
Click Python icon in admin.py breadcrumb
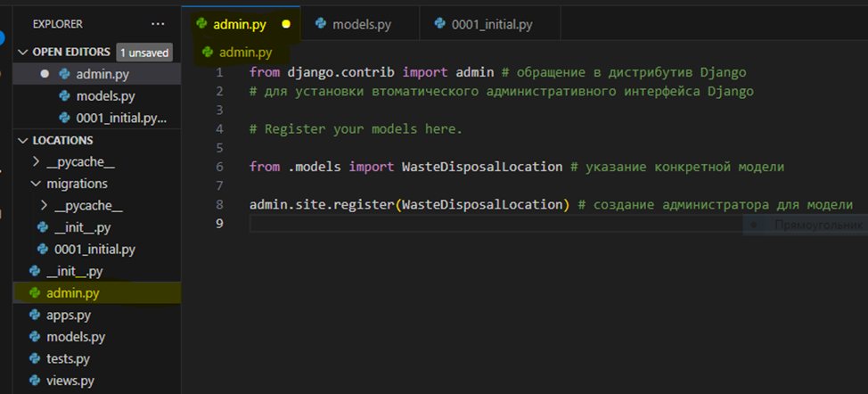point(208,53)
